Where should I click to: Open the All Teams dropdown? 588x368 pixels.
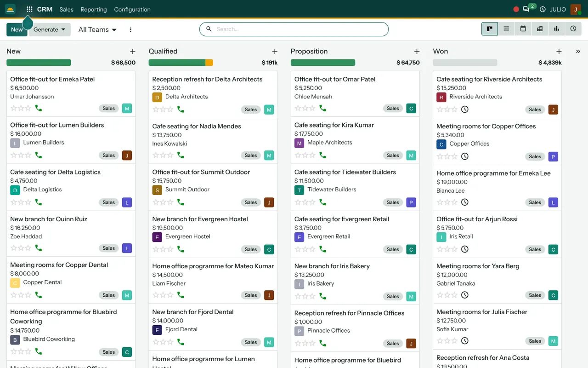tap(97, 29)
